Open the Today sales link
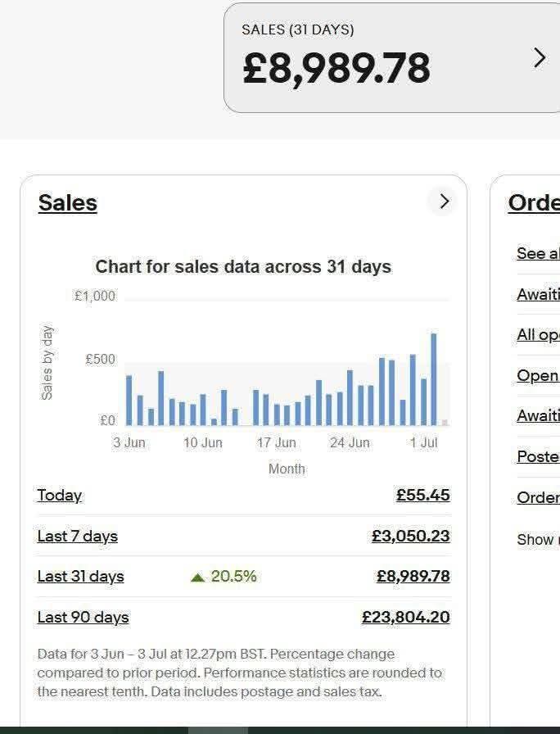The height and width of the screenshot is (734, 560). [59, 495]
